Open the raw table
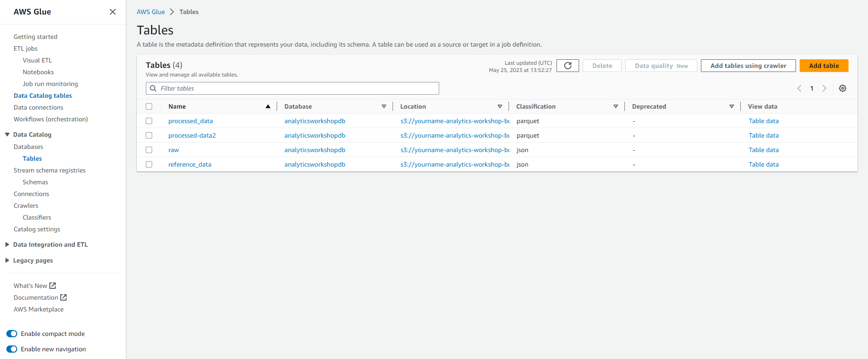The image size is (868, 359). [173, 150]
